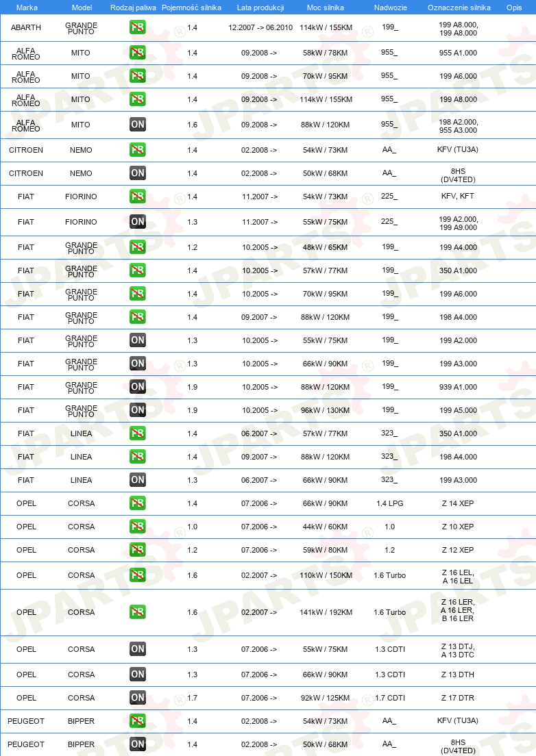Select engine code 199 A2.000, 199 A9.000
536x756 pixels.
[459, 223]
